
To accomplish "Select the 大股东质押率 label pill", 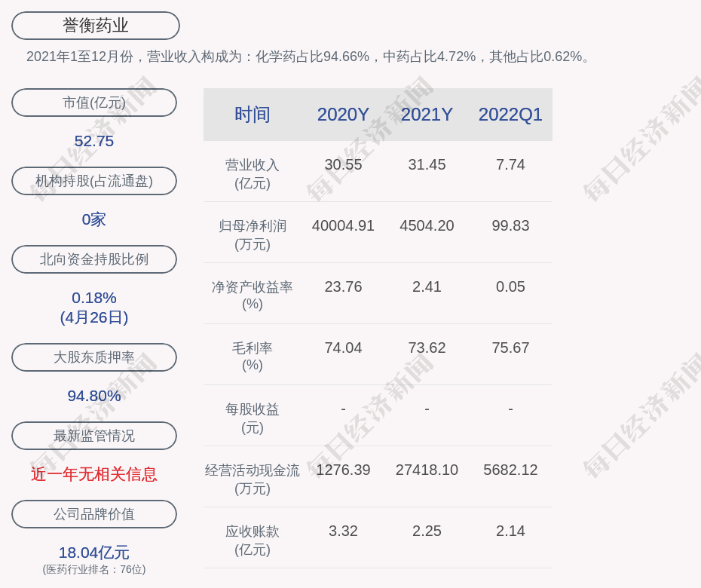I will coord(94,357).
